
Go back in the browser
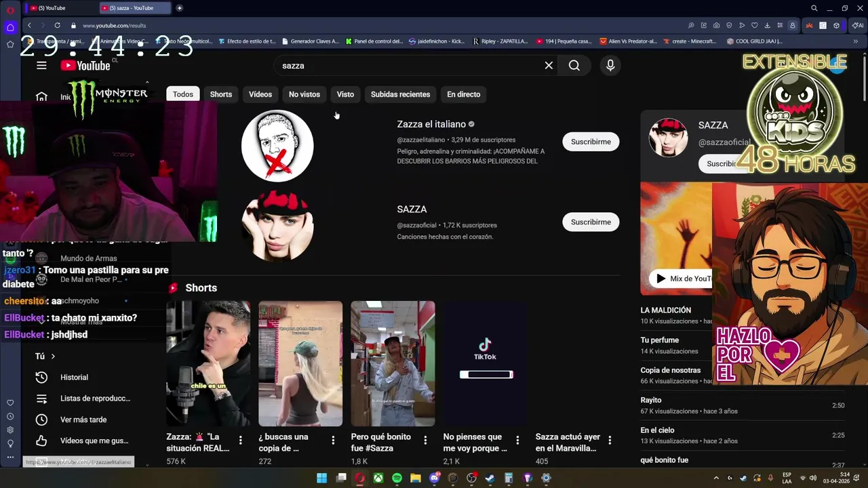(29, 25)
